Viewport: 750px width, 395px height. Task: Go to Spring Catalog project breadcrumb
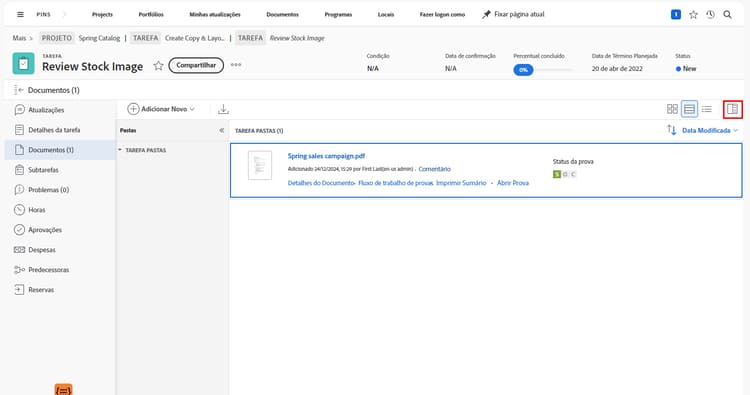pos(99,38)
